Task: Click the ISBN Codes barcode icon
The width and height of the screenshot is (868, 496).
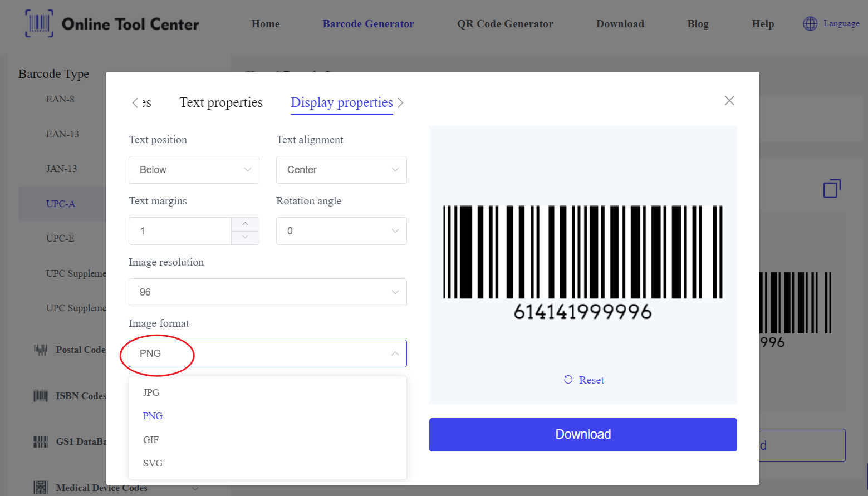Action: 41,396
